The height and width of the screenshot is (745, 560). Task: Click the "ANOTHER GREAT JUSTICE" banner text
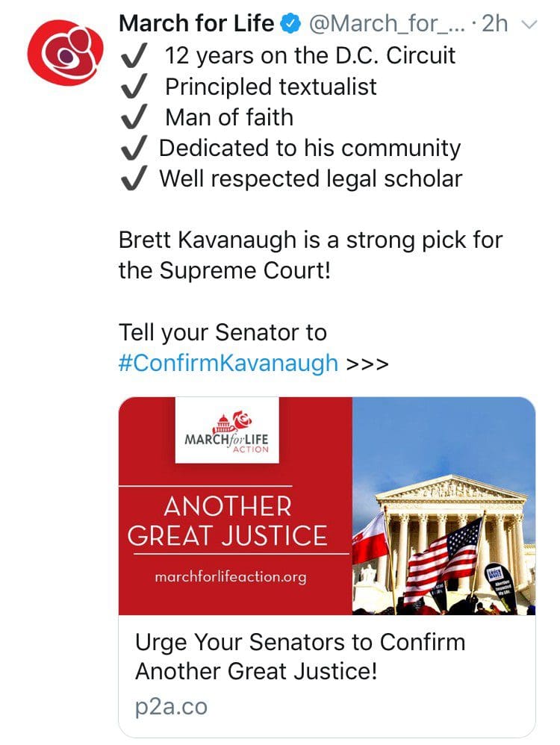tap(227, 521)
